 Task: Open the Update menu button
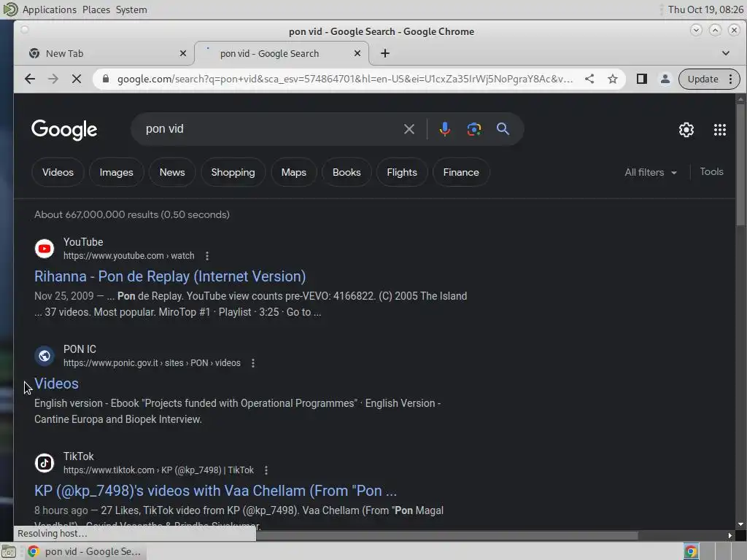pyautogui.click(x=709, y=79)
